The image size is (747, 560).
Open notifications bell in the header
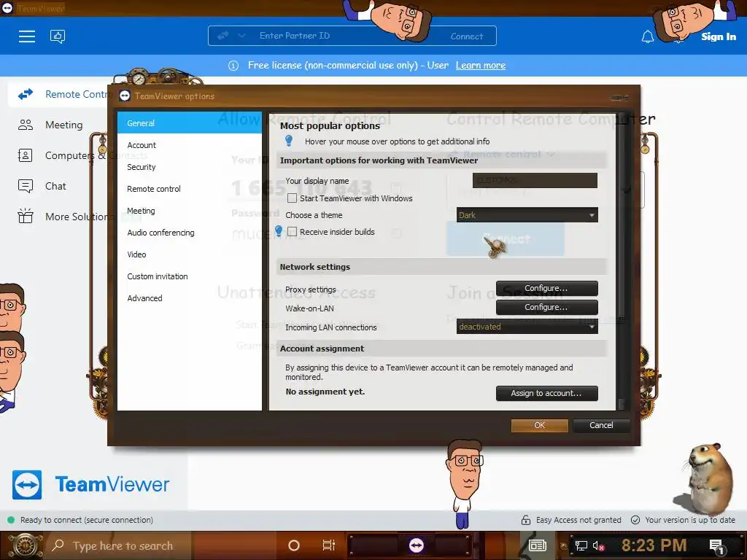click(648, 36)
